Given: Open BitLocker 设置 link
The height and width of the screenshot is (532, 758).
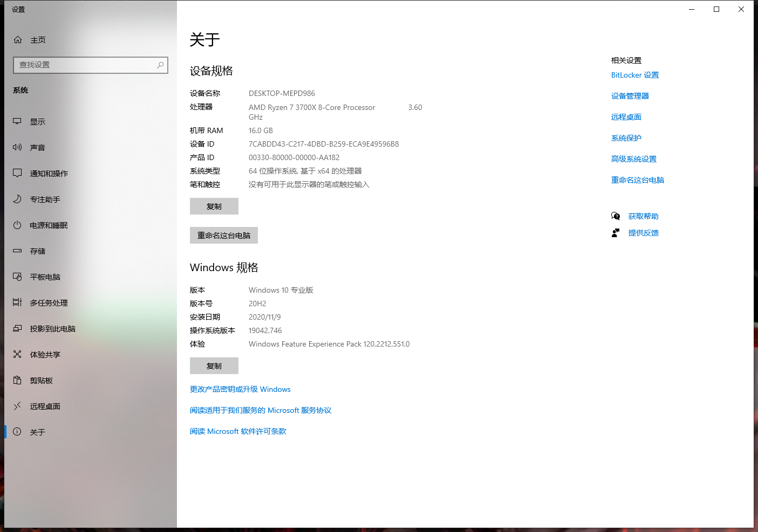Looking at the screenshot, I should 635,75.
